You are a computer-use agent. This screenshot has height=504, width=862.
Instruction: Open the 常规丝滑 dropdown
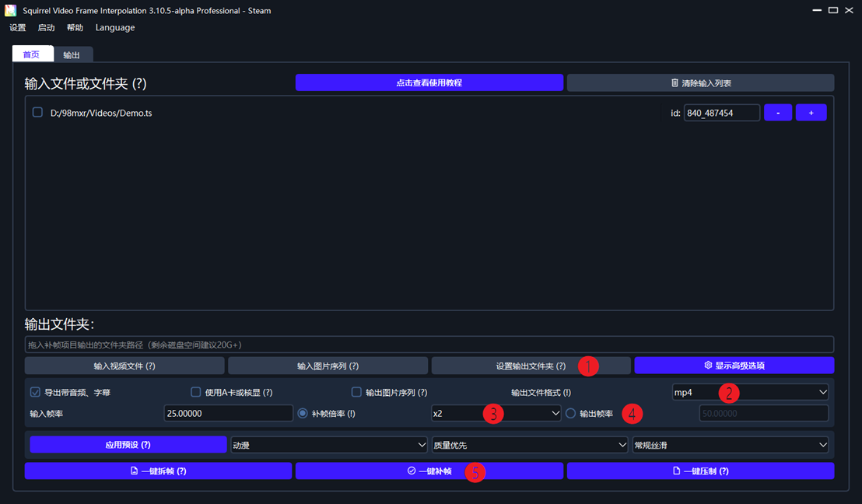click(731, 445)
